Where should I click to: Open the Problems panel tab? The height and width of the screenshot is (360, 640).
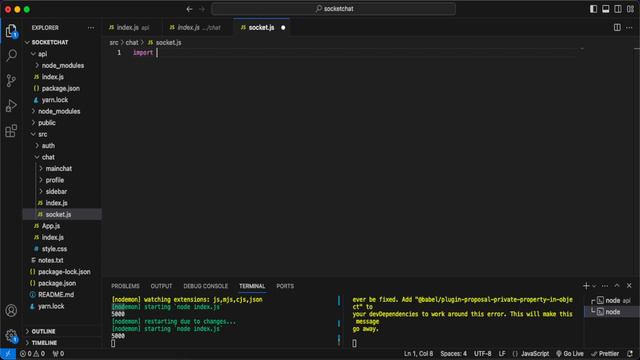[x=125, y=286]
